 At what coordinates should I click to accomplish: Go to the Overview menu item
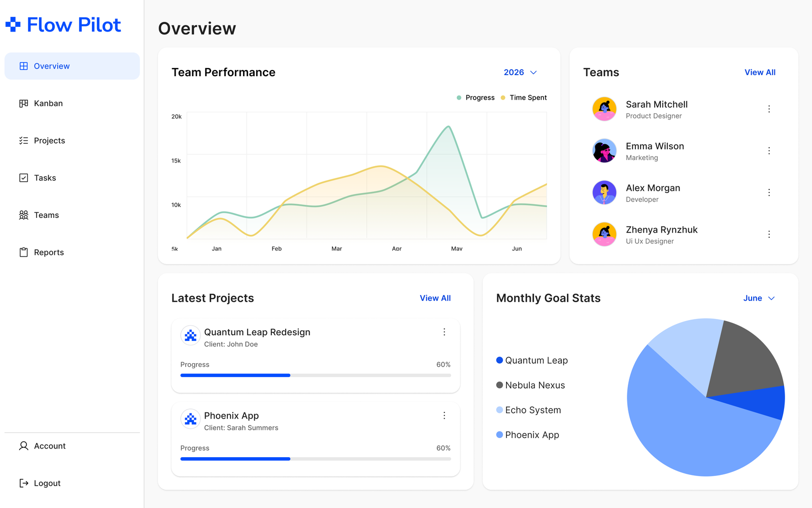(x=72, y=66)
